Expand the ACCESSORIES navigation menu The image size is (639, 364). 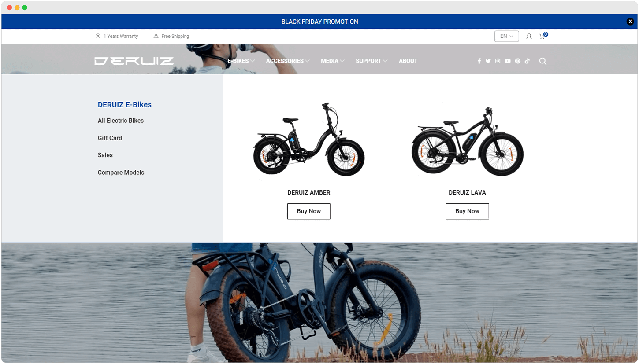click(288, 61)
